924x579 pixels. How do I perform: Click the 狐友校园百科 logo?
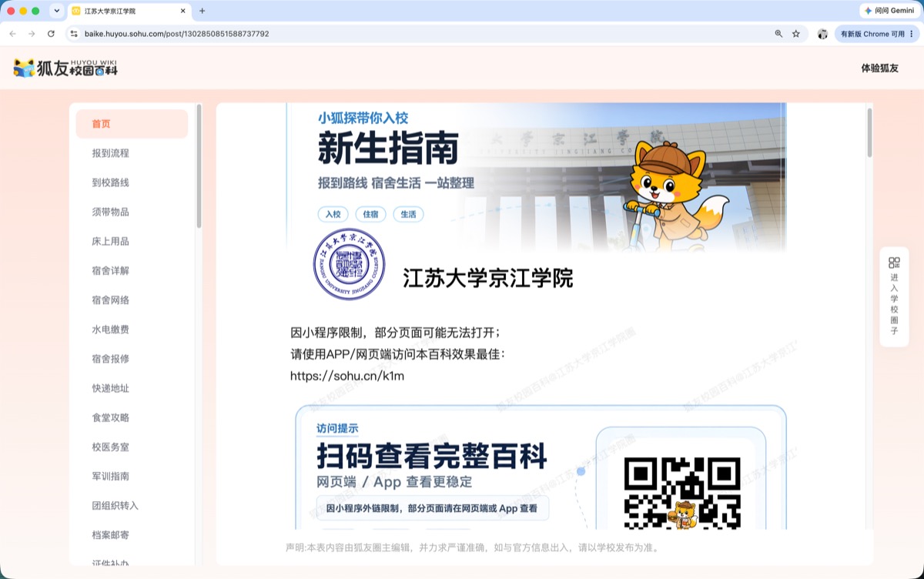(x=65, y=68)
